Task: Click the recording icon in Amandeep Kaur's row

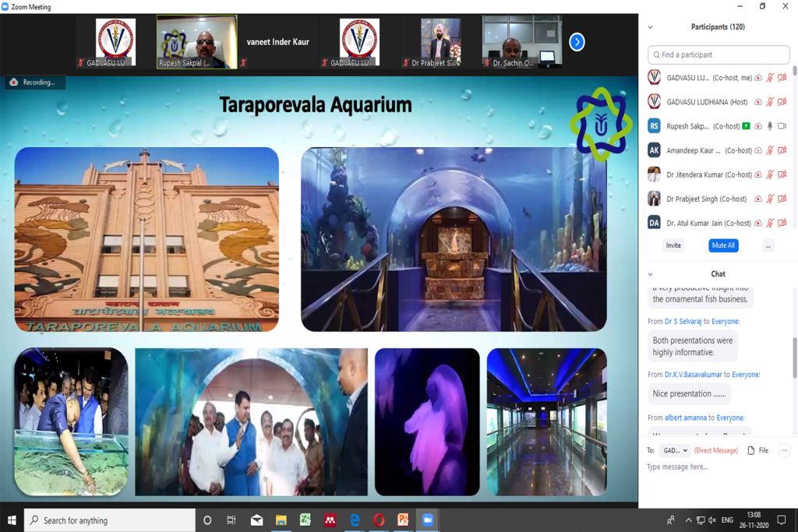Action: (x=757, y=150)
